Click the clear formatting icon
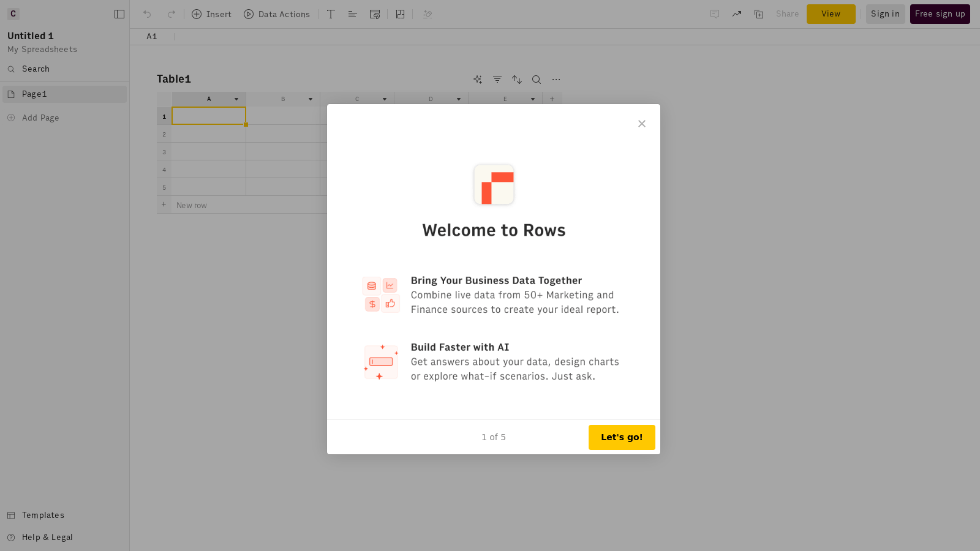Viewport: 980px width, 551px height. pyautogui.click(x=428, y=14)
